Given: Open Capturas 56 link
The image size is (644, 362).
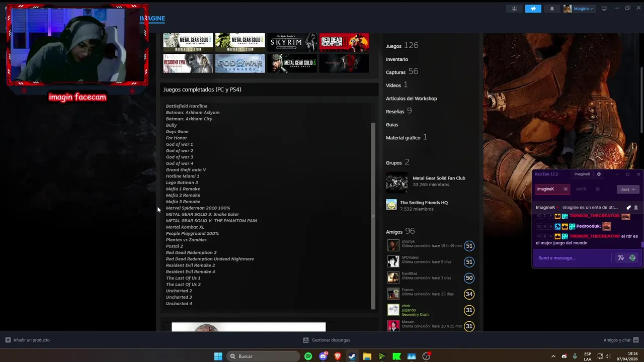Looking at the screenshot, I should (x=402, y=72).
